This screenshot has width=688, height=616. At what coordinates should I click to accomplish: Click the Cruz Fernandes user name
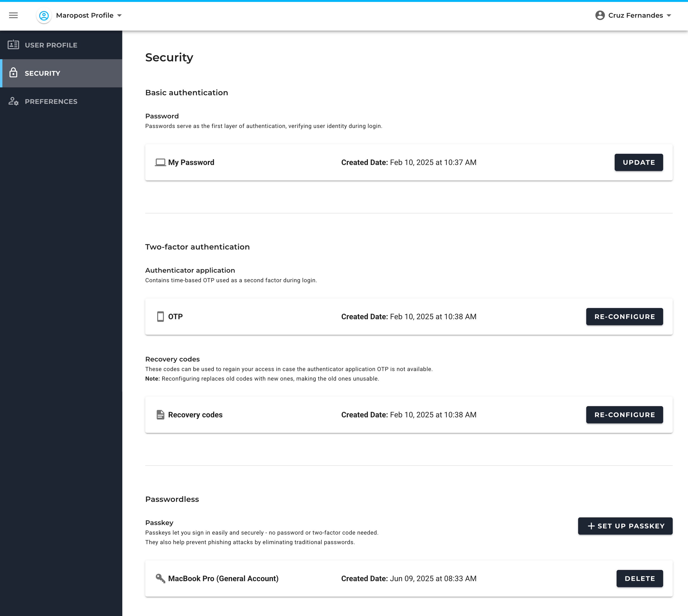(635, 15)
